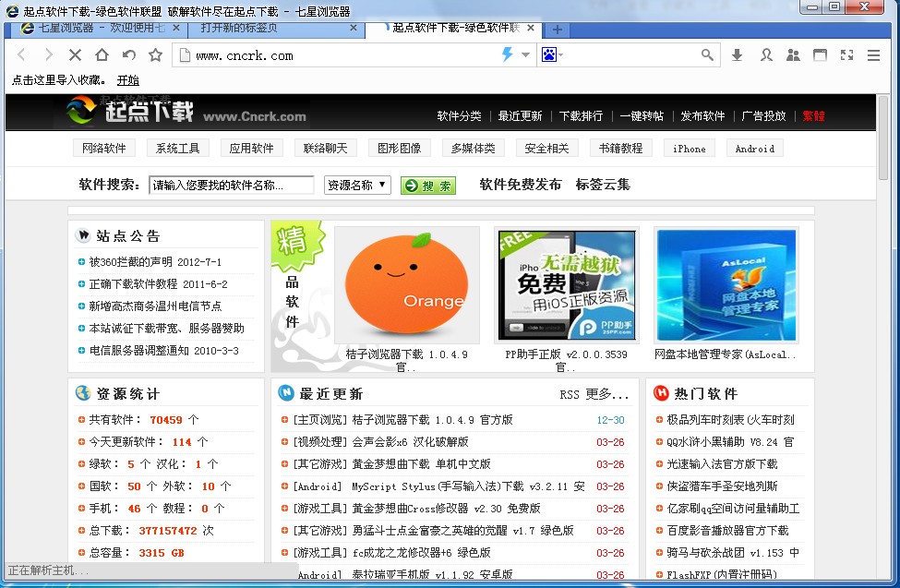Close the 打开新的标签页 tab

click(353, 28)
